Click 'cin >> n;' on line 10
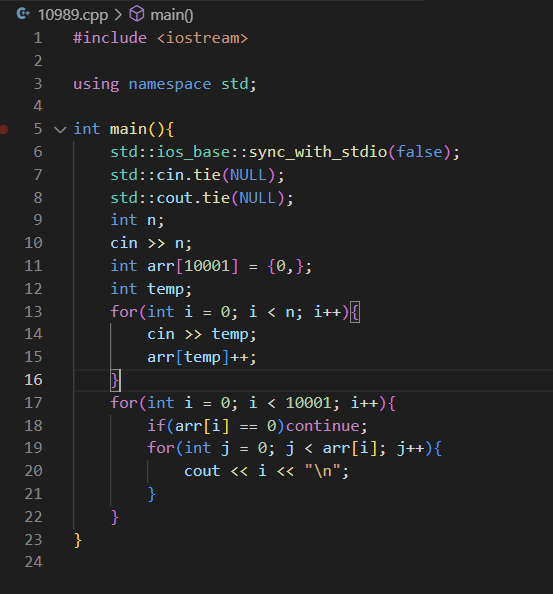Screen dimensions: 553x594 pyautogui.click(x=151, y=243)
